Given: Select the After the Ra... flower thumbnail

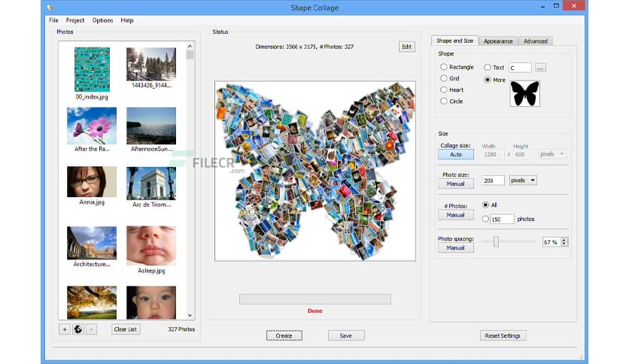Looking at the screenshot, I should pyautogui.click(x=92, y=126).
